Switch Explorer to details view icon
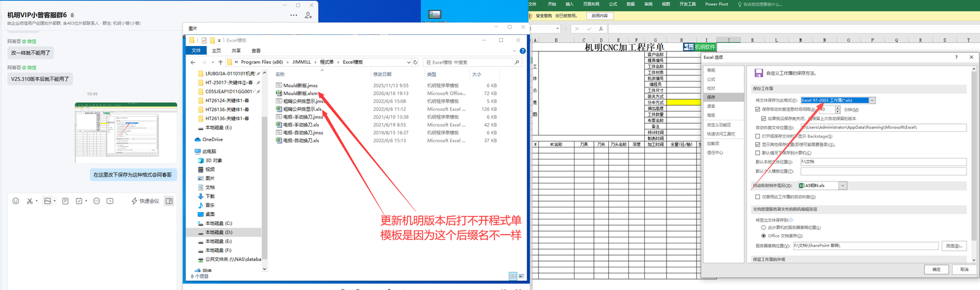 click(513, 276)
